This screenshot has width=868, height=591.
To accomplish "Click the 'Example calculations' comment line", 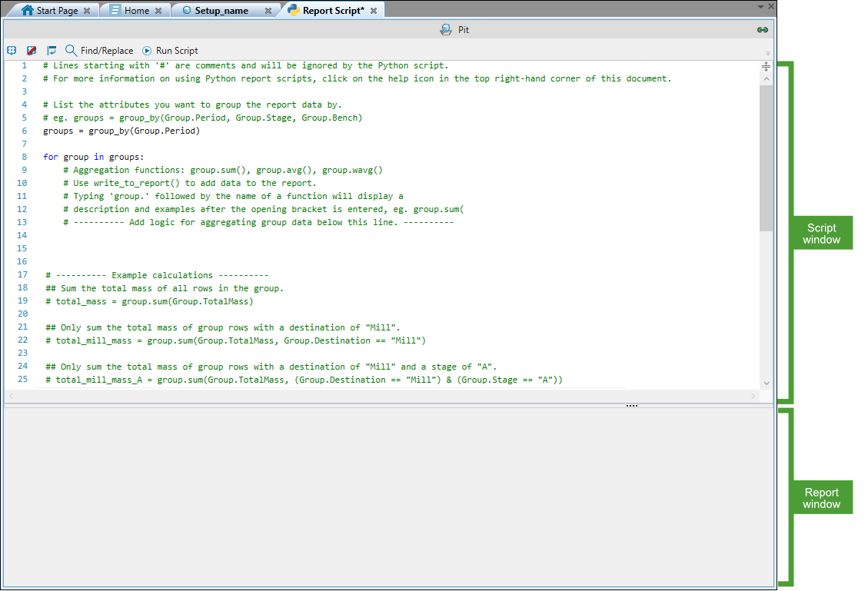I will coord(157,275).
